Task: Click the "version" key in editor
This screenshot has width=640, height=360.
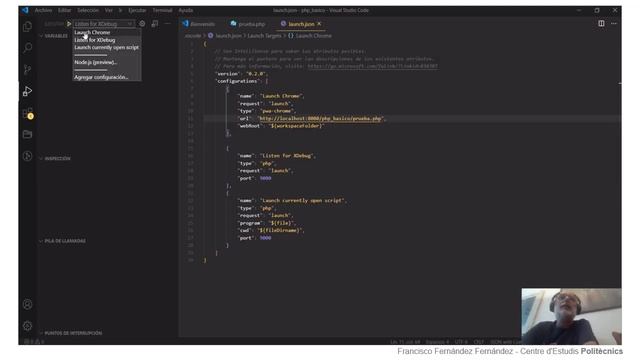Action: tap(228, 73)
